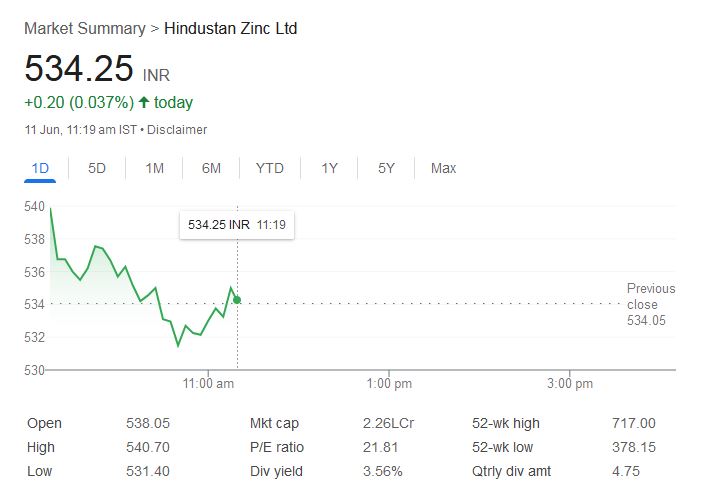The height and width of the screenshot is (500, 710).
Task: Switch to the 5D chart tab
Action: pyautogui.click(x=97, y=168)
